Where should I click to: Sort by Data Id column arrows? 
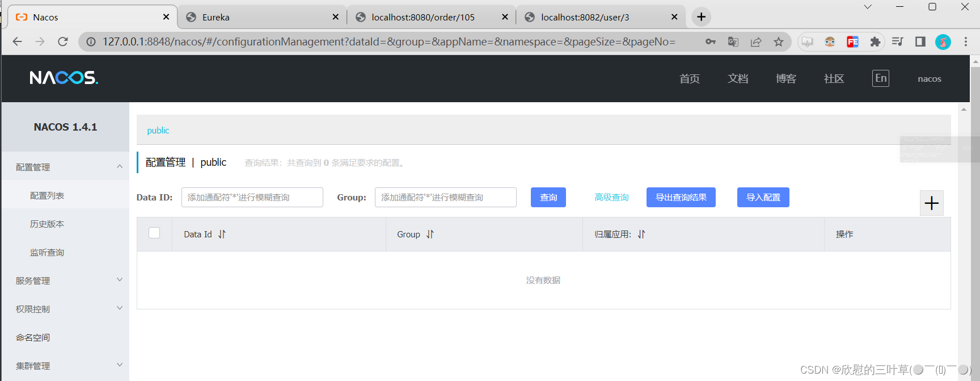point(222,234)
